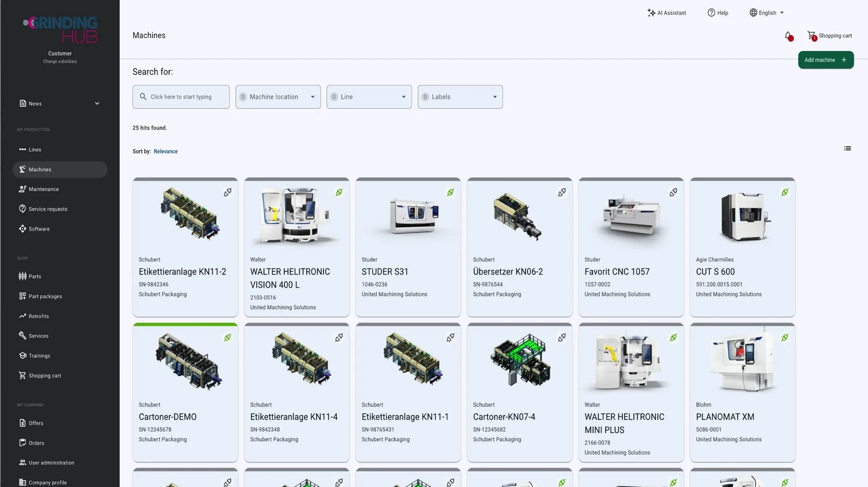The width and height of the screenshot is (868, 487).
Task: Open Shopping cart in sidebar
Action: tap(60, 376)
